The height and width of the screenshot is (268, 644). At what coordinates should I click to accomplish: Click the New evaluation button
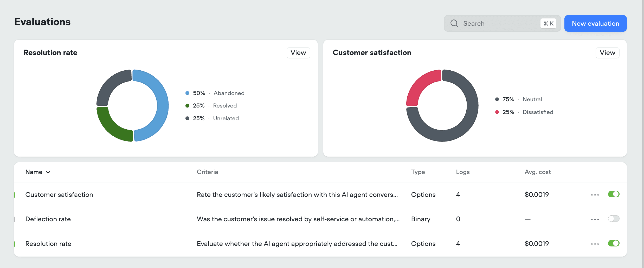point(595,23)
